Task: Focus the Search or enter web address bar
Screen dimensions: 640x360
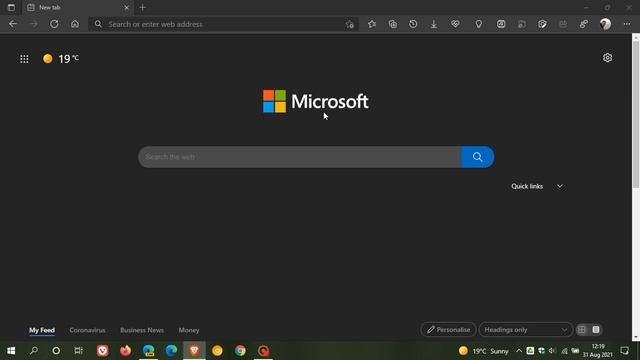Action: [x=222, y=24]
